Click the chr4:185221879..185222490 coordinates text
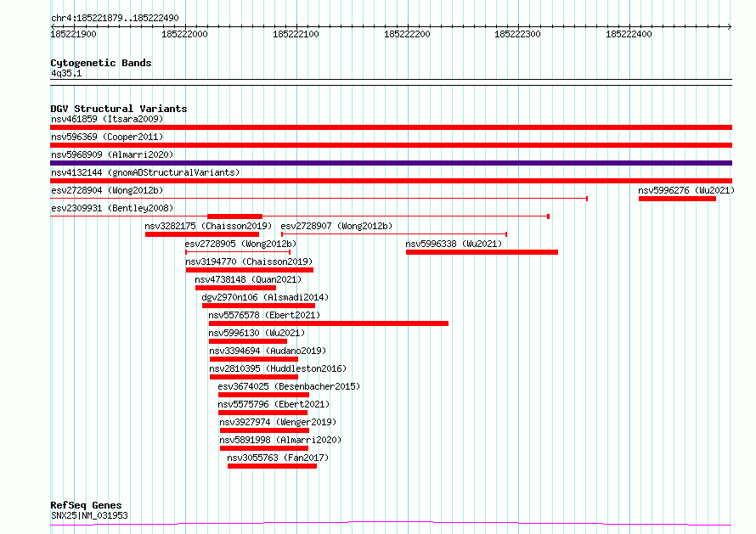Viewport: 756px width, 534px height. click(x=115, y=19)
